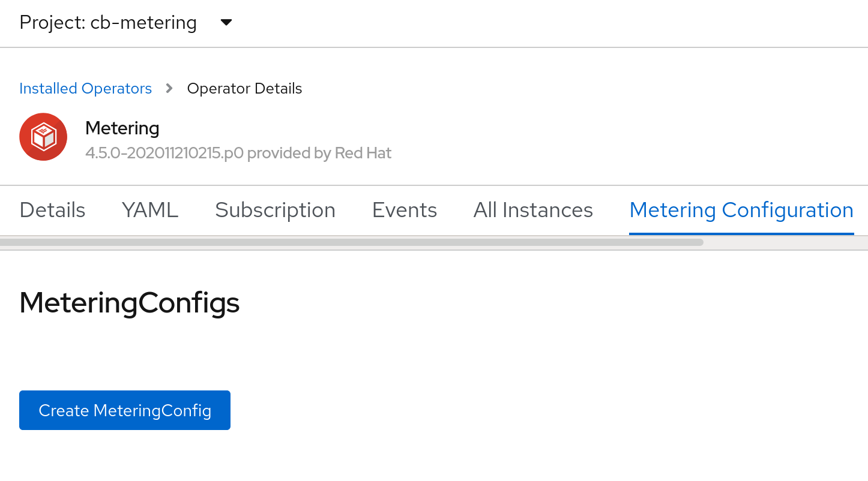Select the Operator Details breadcrumb text

pyautogui.click(x=244, y=89)
